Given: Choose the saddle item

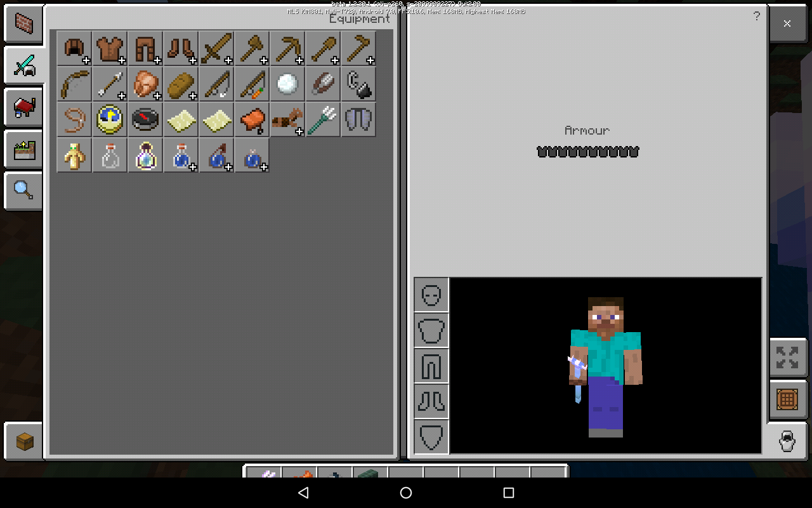Looking at the screenshot, I should pyautogui.click(x=252, y=119).
